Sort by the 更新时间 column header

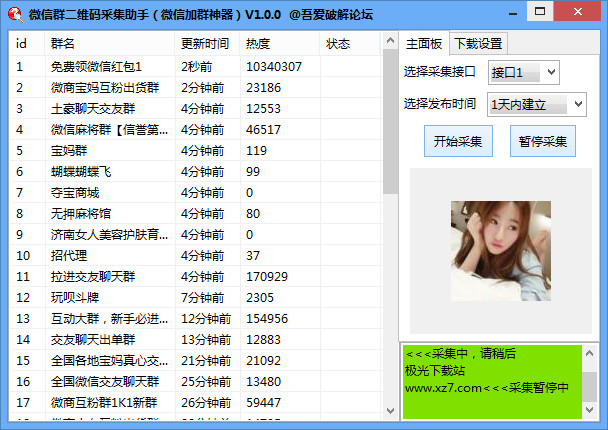(207, 43)
